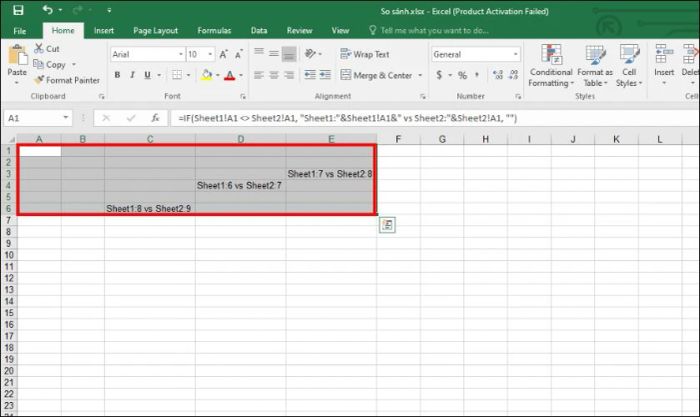
Task: Switch to the Insert tab
Action: 104,30
